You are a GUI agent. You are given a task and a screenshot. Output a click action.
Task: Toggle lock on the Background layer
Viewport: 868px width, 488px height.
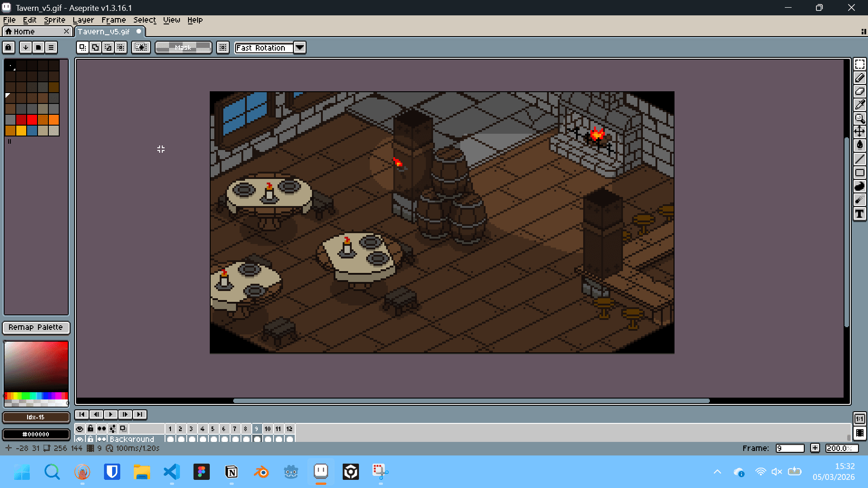click(90, 439)
